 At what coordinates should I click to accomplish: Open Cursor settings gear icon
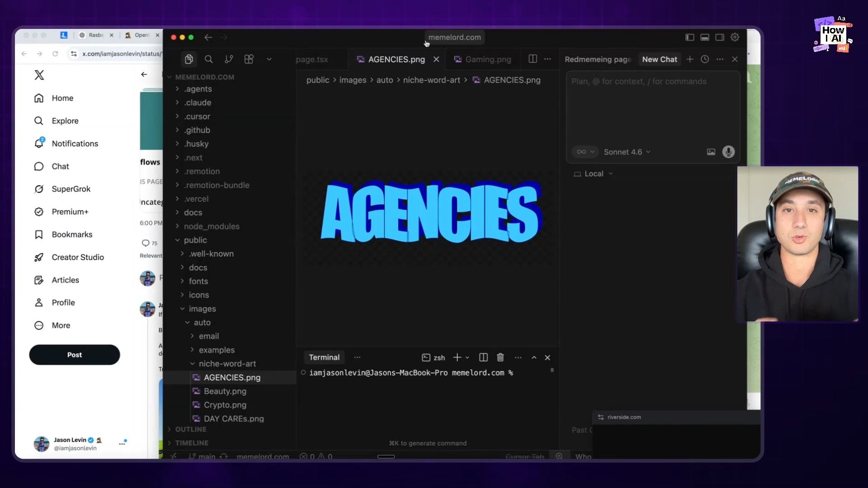click(735, 38)
